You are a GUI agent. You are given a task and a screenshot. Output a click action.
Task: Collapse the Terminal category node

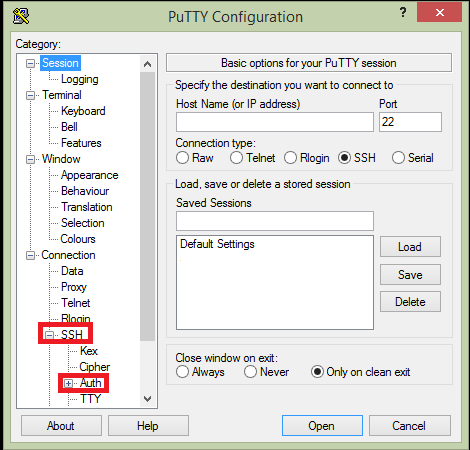coord(30,96)
